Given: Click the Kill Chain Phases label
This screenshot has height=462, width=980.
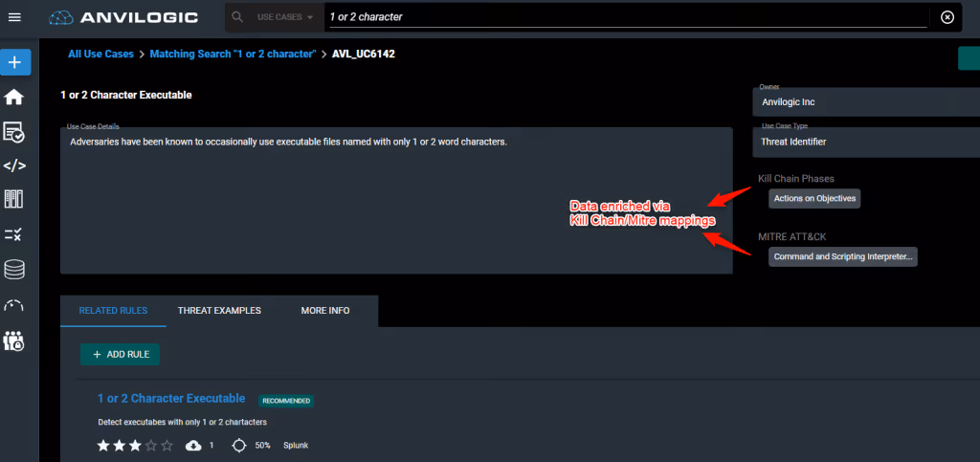Looking at the screenshot, I should pyautogui.click(x=795, y=179).
